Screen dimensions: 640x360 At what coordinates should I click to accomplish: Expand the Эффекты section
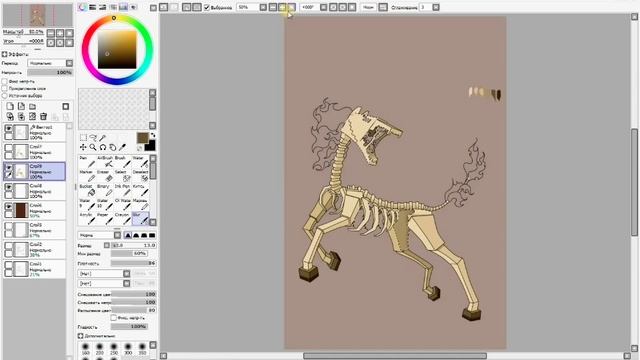pyautogui.click(x=4, y=54)
